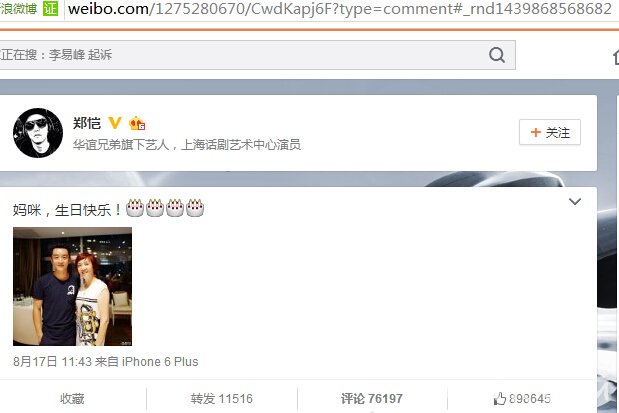Click the first birthday cake emoji
Screen dimensions: 619x413
[135, 208]
